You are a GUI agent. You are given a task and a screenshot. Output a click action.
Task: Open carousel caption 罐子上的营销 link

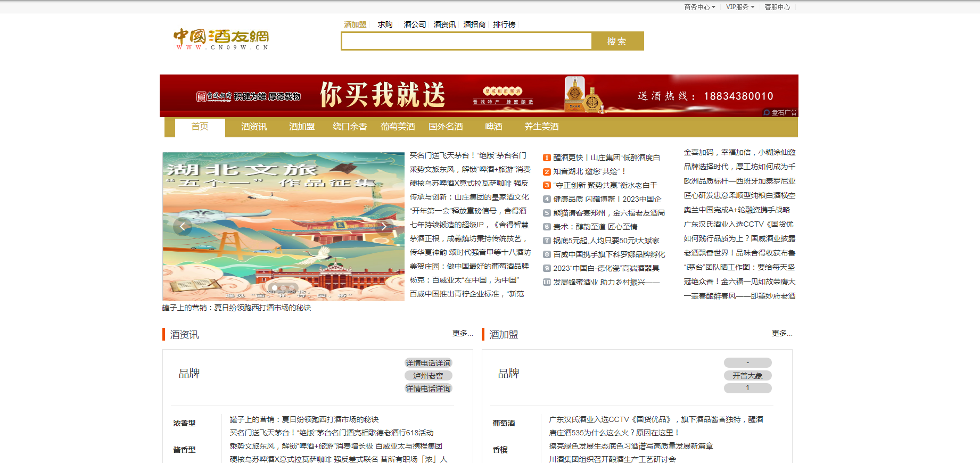click(237, 308)
